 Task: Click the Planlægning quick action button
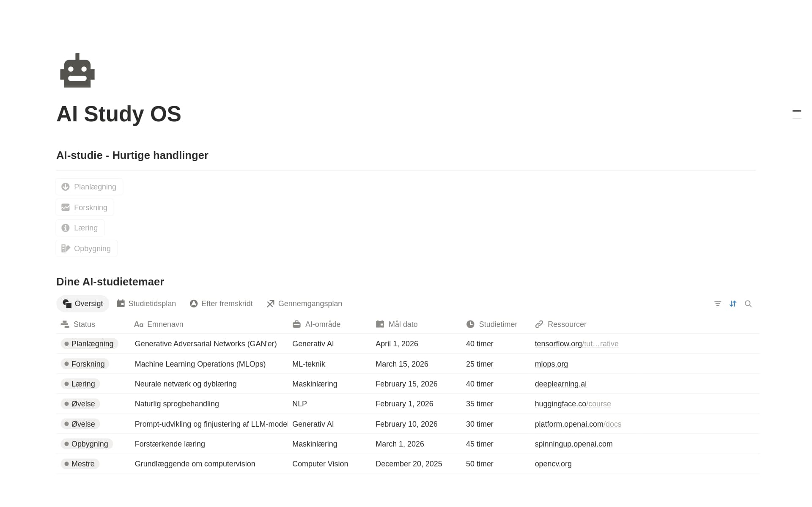pyautogui.click(x=89, y=187)
